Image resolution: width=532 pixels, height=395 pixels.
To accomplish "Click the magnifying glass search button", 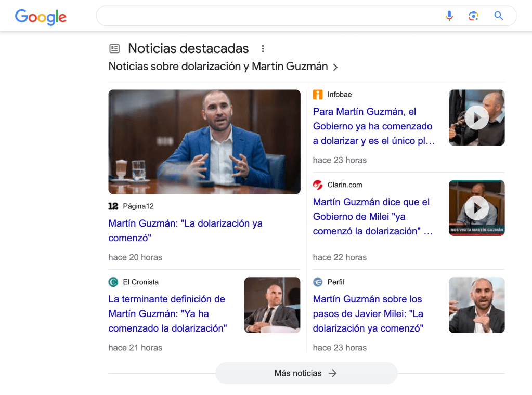I will [498, 16].
